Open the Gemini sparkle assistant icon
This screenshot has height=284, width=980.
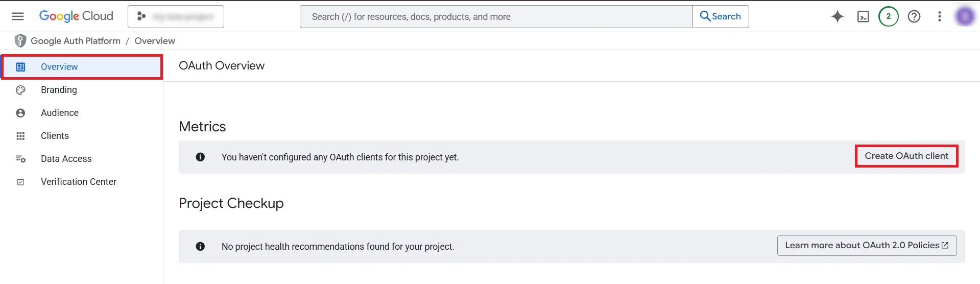tap(838, 17)
